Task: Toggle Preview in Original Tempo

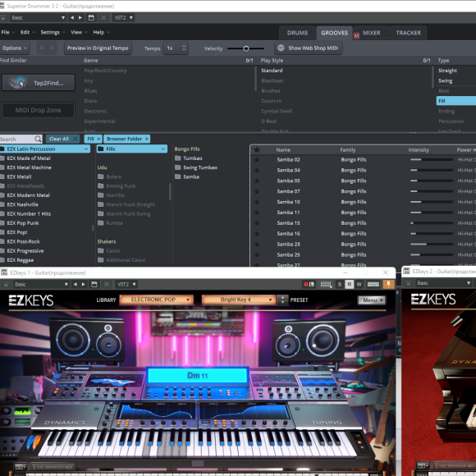Action: click(x=98, y=48)
